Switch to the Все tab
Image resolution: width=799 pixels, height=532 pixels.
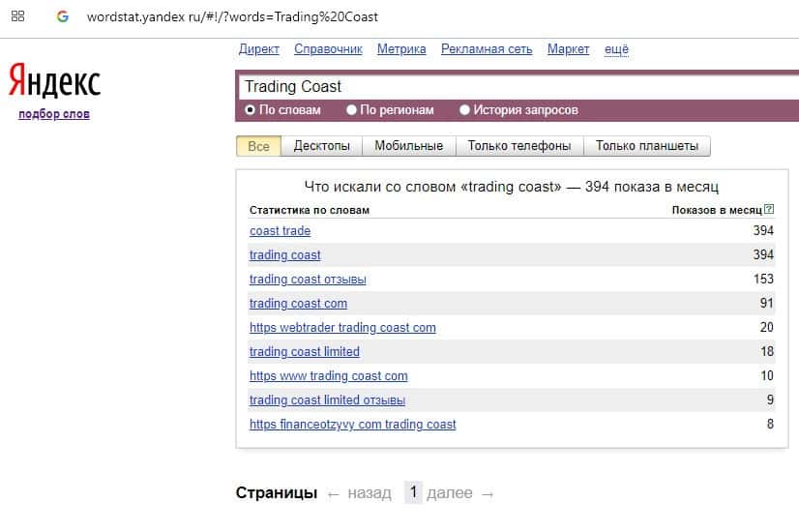258,146
